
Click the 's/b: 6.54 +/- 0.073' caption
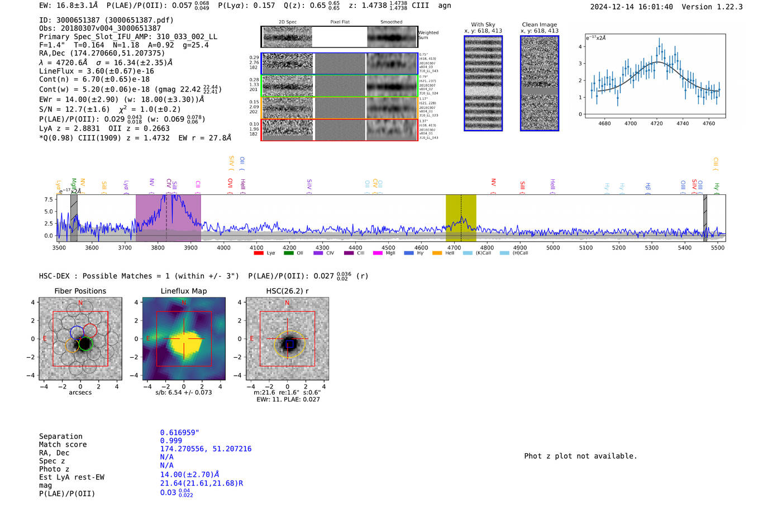[184, 392]
